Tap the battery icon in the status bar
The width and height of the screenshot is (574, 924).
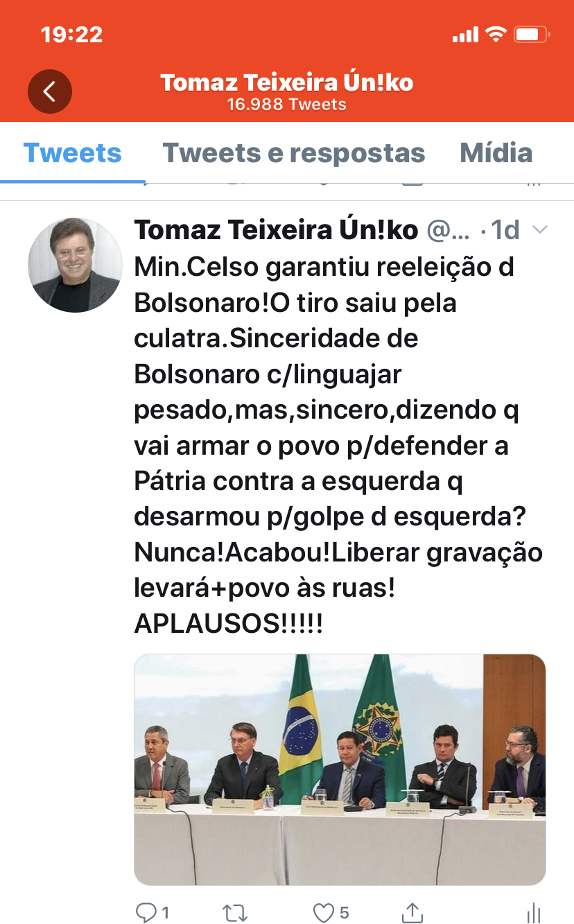(x=533, y=35)
